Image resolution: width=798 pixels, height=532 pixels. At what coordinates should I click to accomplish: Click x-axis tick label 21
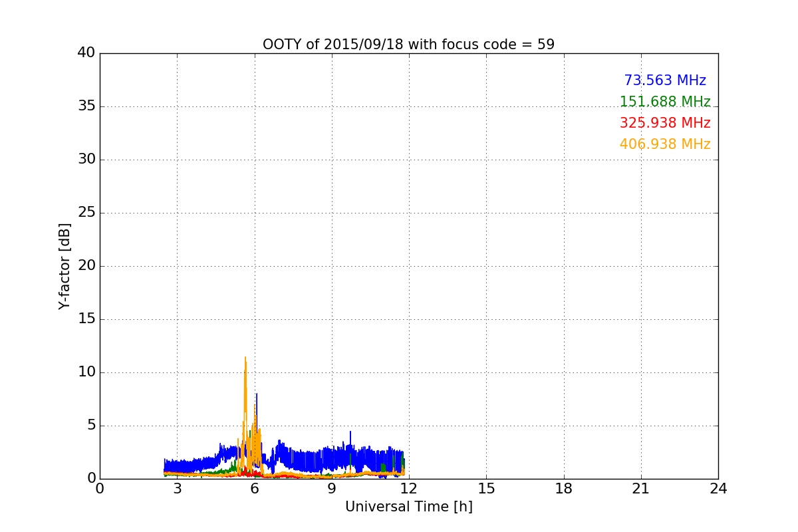click(x=641, y=489)
